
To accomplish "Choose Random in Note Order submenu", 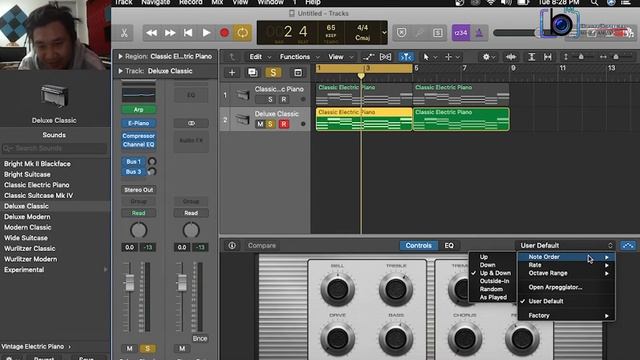I will tap(492, 289).
